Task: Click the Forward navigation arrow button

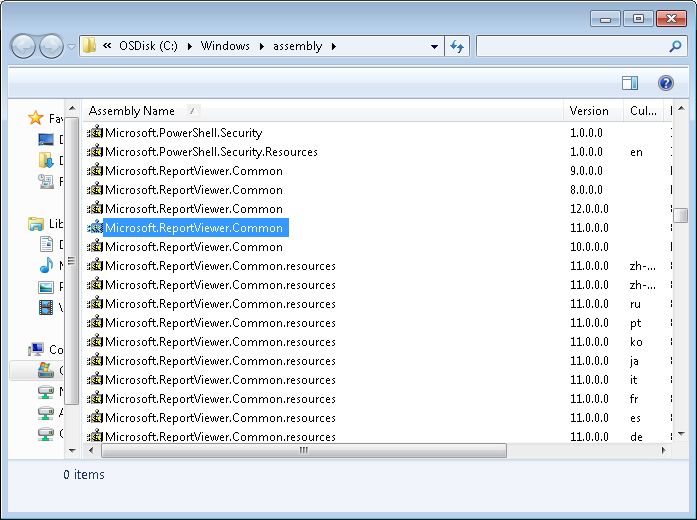Action: point(51,46)
